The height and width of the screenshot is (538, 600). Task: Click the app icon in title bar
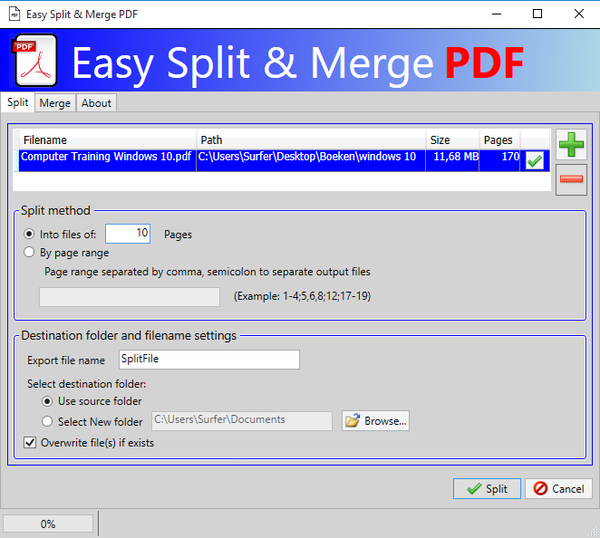click(x=15, y=13)
